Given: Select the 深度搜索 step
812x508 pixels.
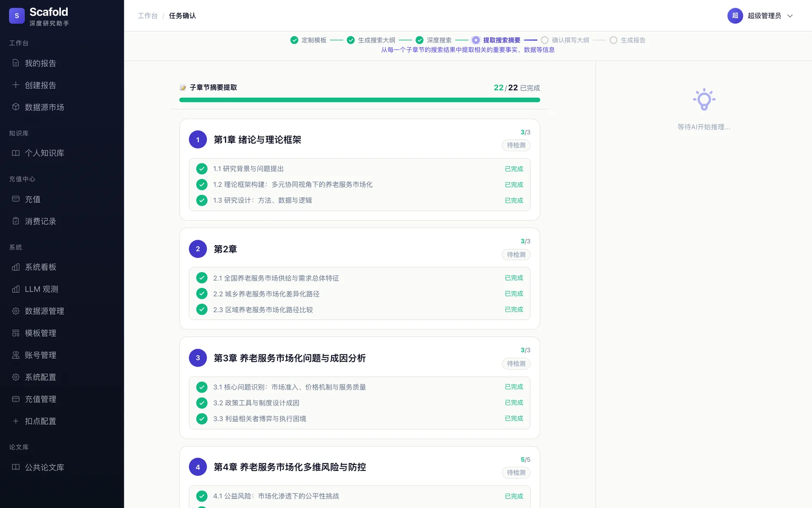Looking at the screenshot, I should pos(433,40).
